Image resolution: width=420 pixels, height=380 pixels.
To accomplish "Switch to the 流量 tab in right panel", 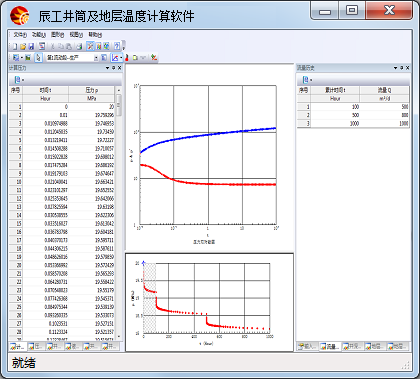I will click(x=330, y=346).
